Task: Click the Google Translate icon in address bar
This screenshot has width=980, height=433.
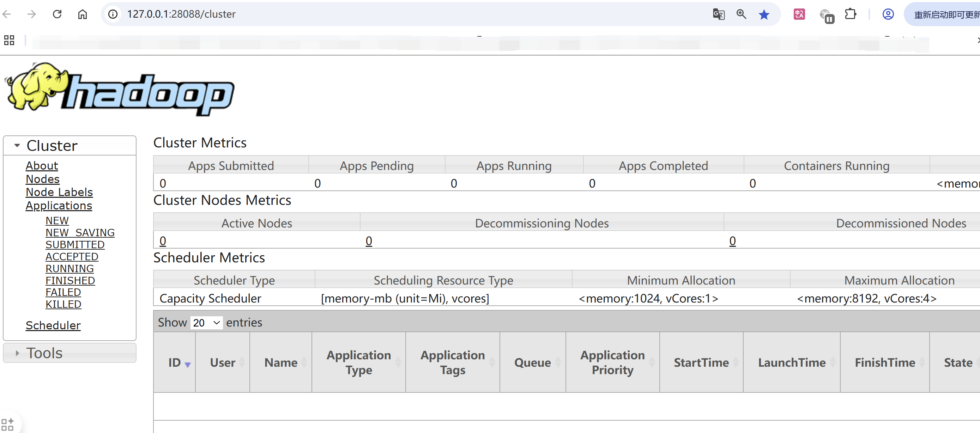Action: click(x=718, y=14)
